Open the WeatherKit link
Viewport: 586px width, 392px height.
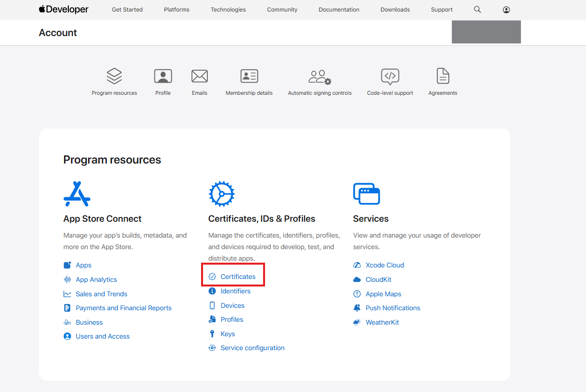pyautogui.click(x=382, y=322)
